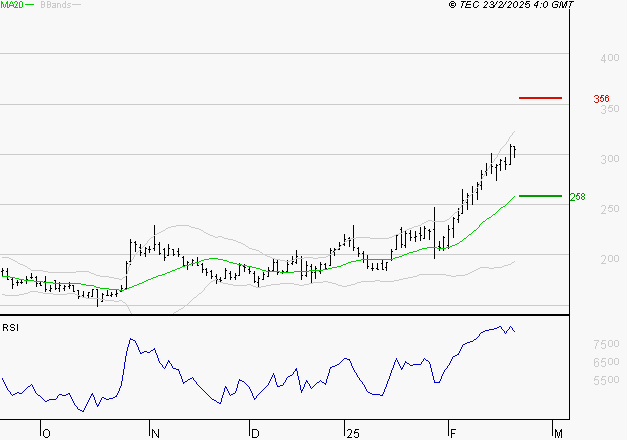This screenshot has height=440, width=627.
Task: Click the 6500 RSI axis label
Action: (606, 362)
